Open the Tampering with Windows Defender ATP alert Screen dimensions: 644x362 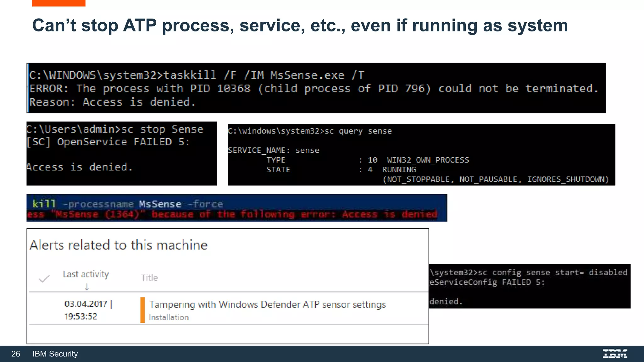[267, 304]
